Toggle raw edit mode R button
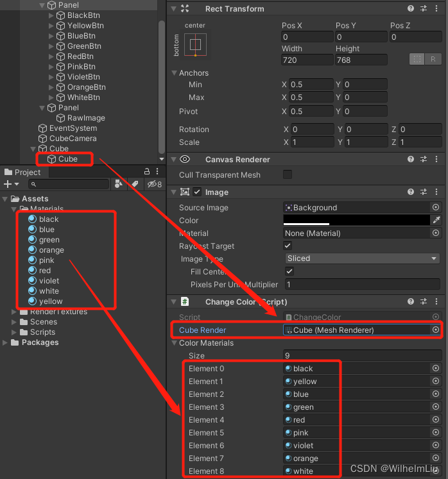This screenshot has width=448, height=479. [x=433, y=59]
